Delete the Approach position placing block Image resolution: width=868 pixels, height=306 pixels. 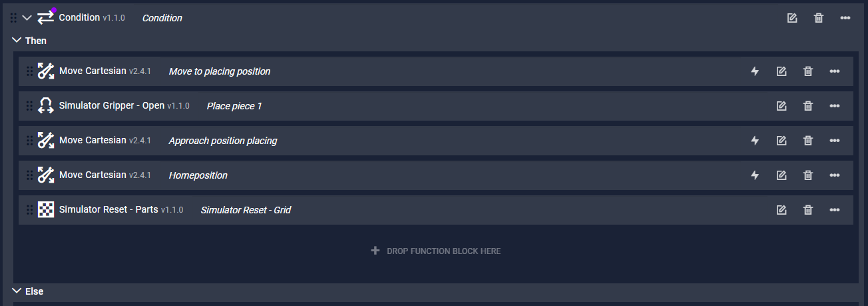808,141
